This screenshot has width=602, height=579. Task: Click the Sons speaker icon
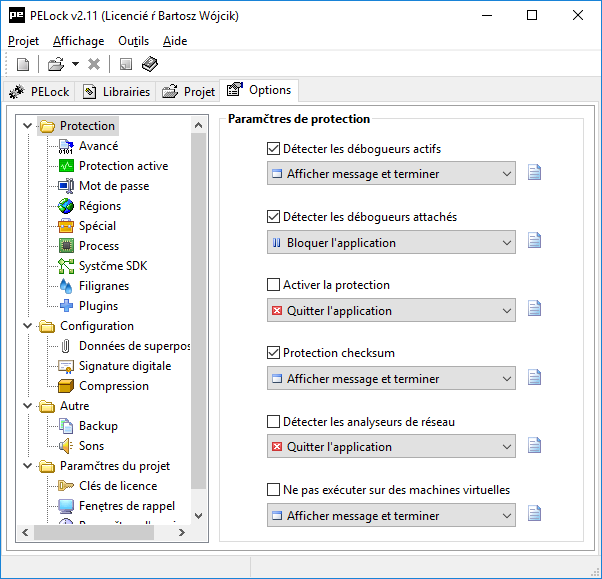point(66,446)
